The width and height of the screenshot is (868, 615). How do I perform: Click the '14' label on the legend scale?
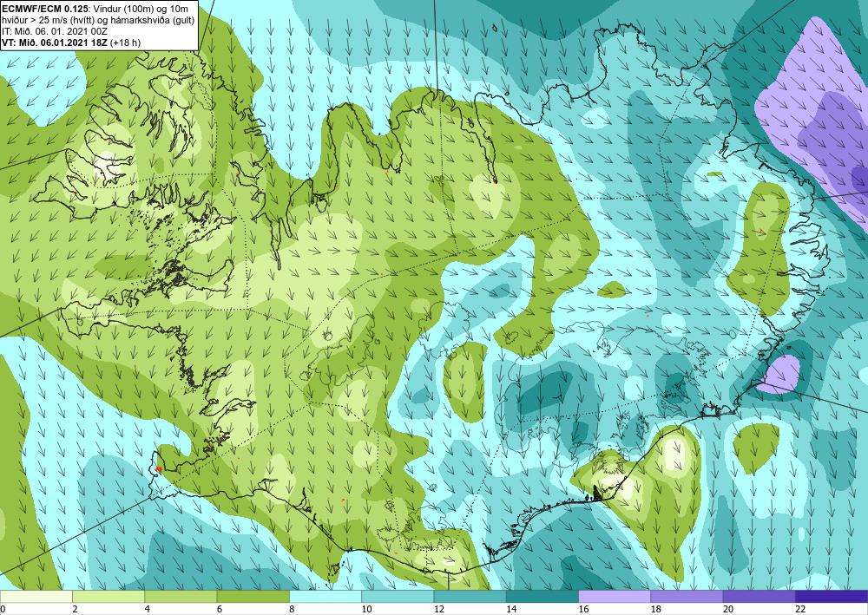511,609
